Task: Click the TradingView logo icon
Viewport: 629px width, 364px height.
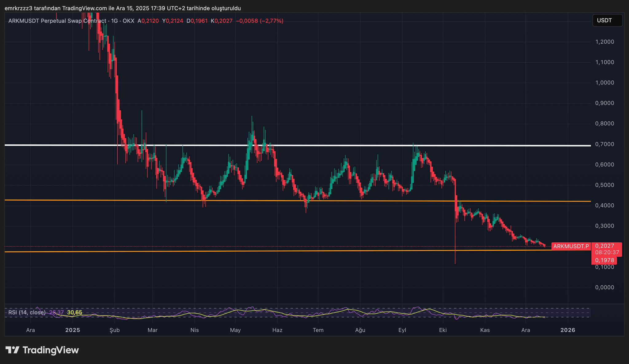Action: tap(12, 350)
